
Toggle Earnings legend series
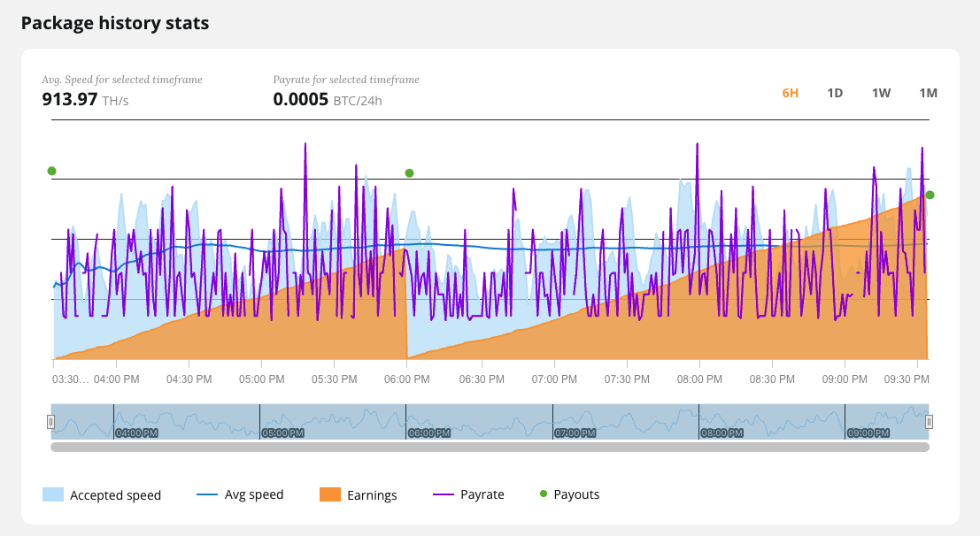(359, 494)
